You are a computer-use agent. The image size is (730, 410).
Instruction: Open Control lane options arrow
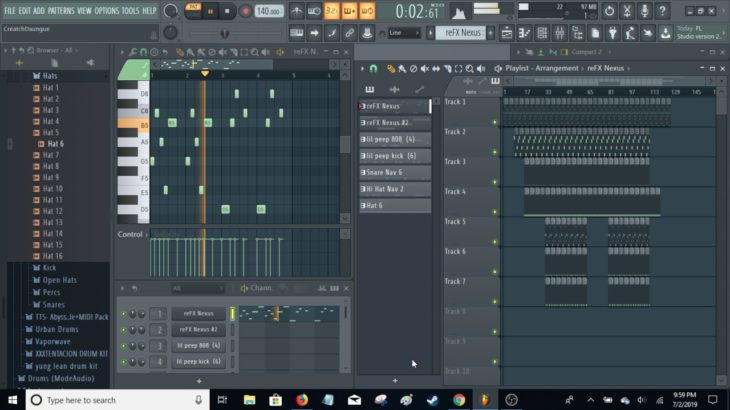point(147,235)
